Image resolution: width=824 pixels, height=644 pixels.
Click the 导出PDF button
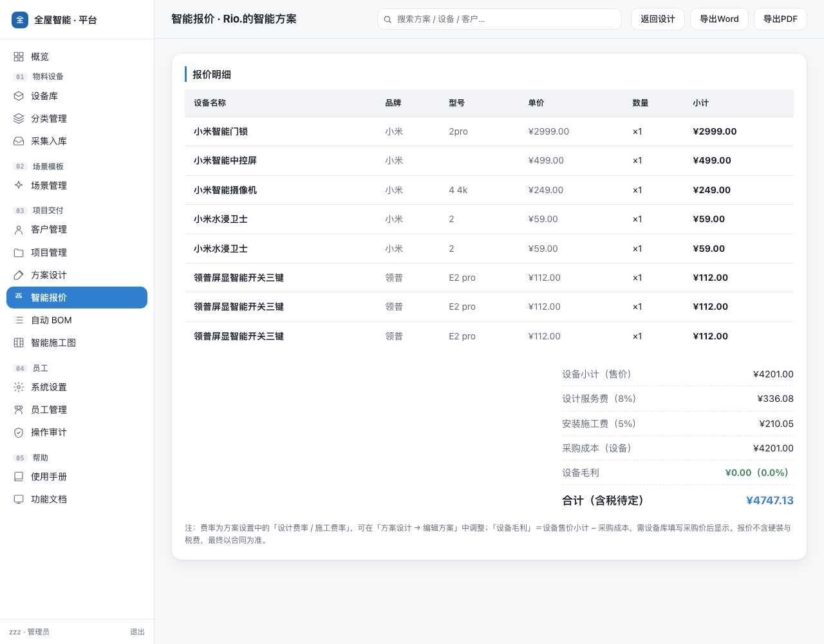(x=780, y=19)
